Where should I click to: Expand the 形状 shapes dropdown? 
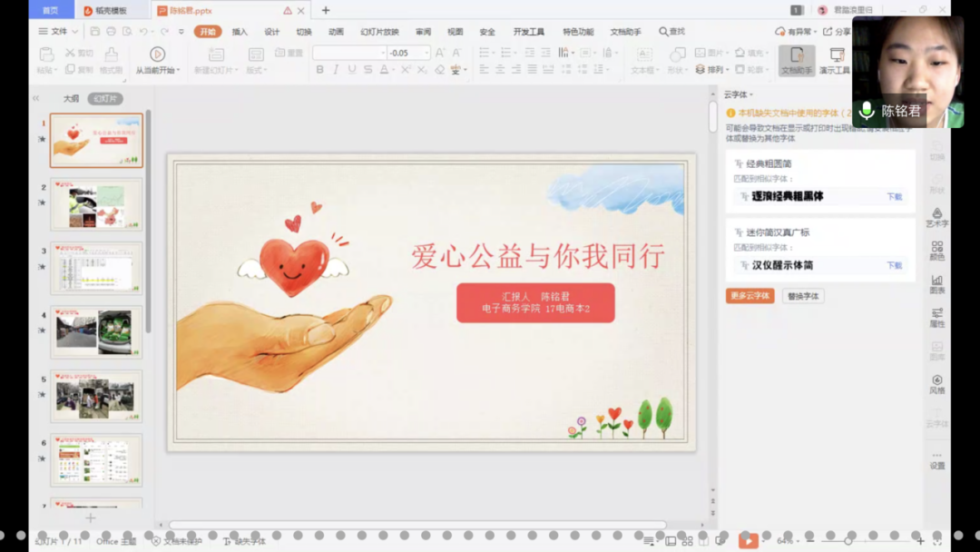point(686,70)
